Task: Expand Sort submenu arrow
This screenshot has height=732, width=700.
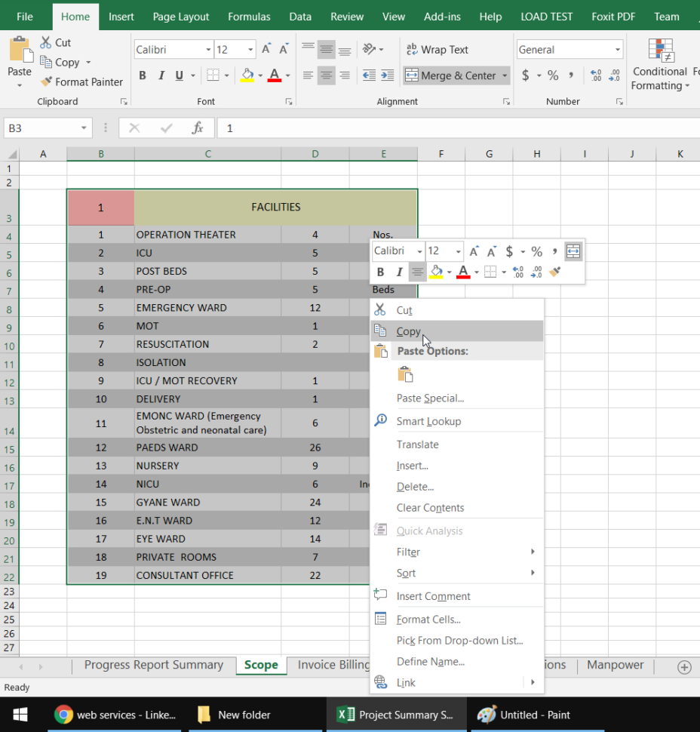Action: pos(533,572)
